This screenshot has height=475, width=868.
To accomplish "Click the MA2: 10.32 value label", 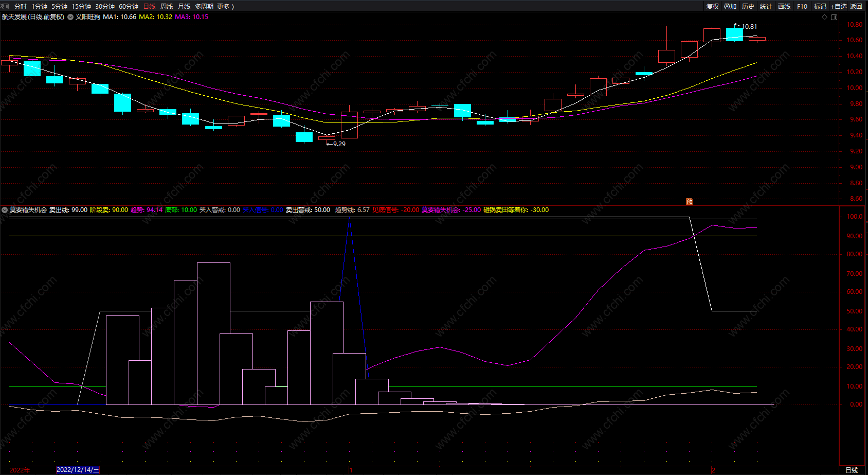I will [x=156, y=17].
